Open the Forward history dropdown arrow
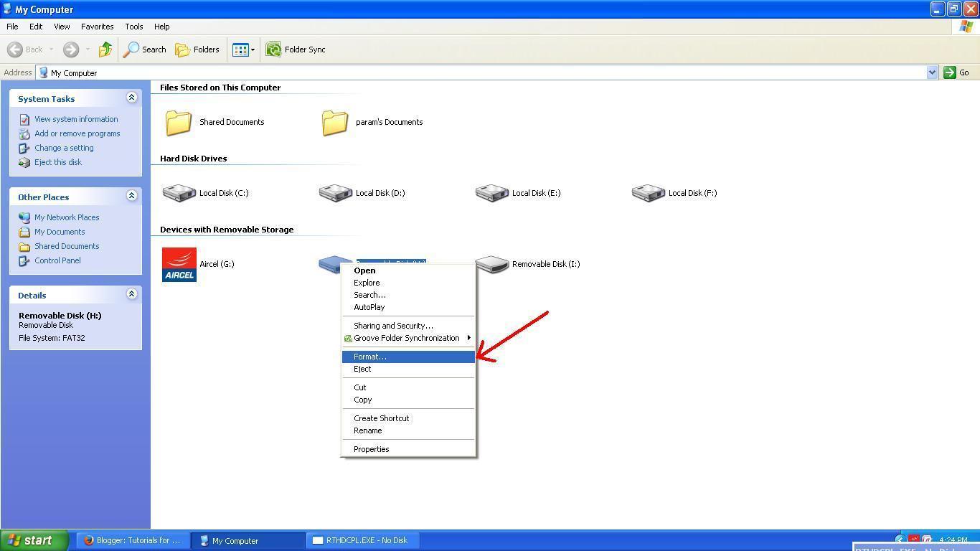The image size is (980, 551). (88, 50)
